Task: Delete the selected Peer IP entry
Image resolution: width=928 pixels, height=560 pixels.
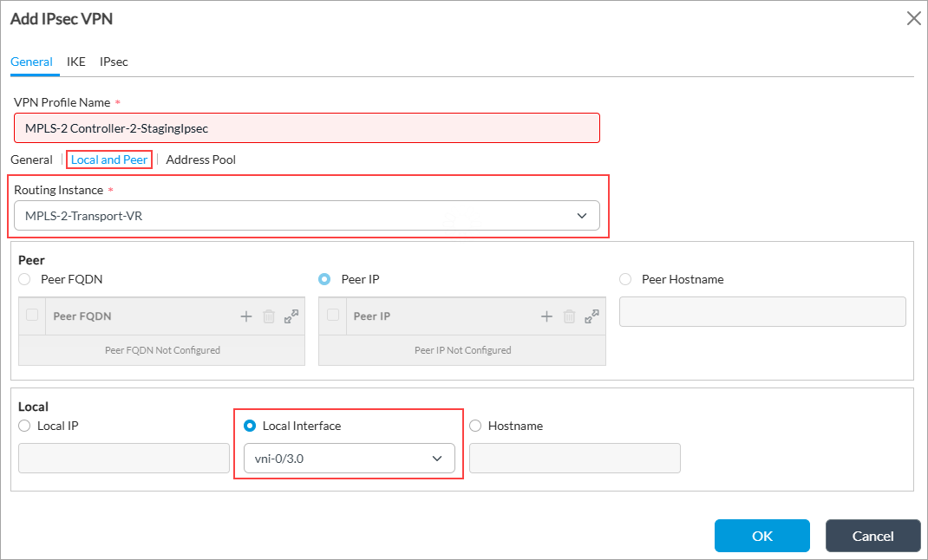Action: tap(569, 316)
